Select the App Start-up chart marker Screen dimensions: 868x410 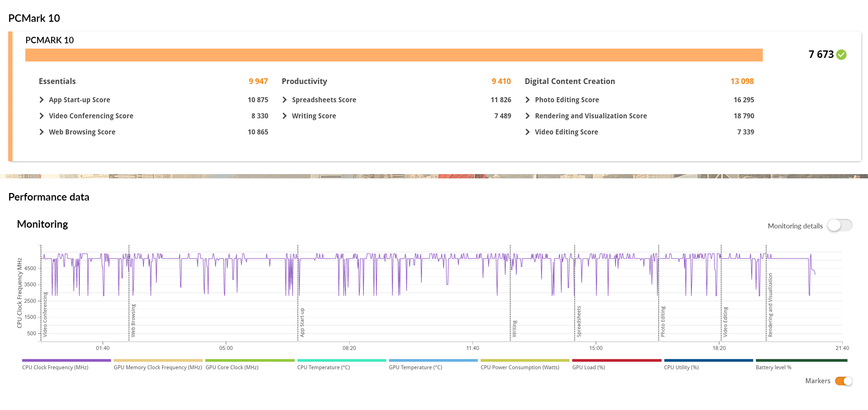[302, 322]
